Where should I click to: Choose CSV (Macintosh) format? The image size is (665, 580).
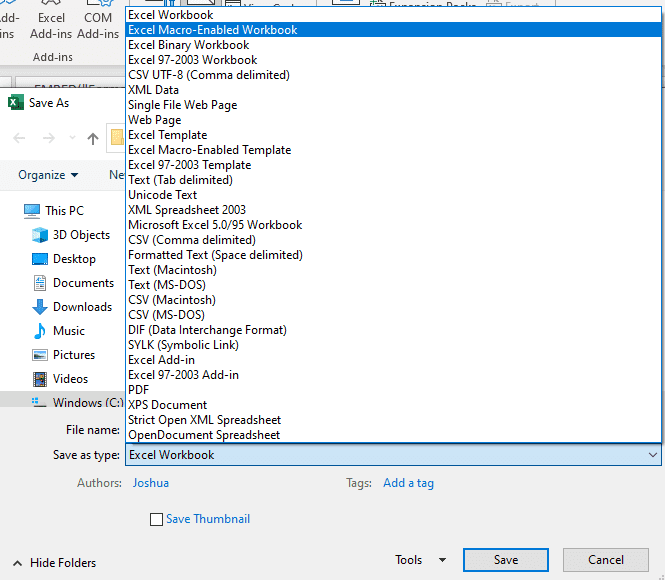tap(394, 300)
